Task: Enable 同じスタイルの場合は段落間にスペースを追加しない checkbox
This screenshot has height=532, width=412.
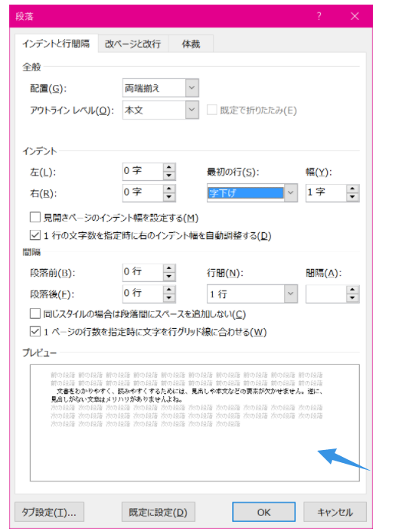Action: (x=35, y=314)
